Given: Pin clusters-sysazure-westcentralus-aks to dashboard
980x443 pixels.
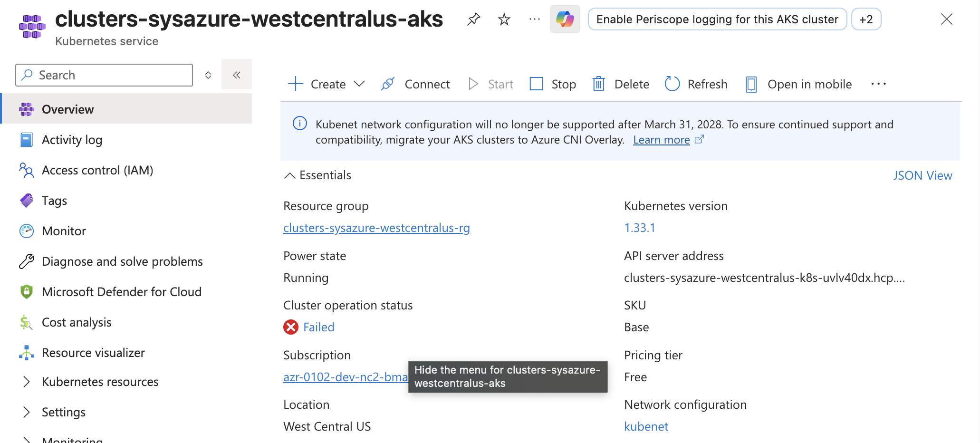Looking at the screenshot, I should [x=473, y=19].
